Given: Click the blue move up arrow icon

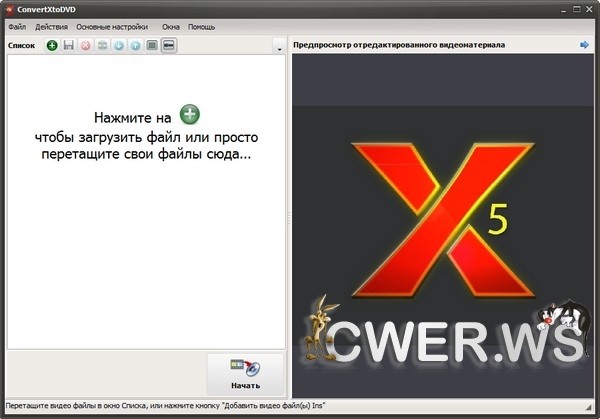Looking at the screenshot, I should (135, 46).
